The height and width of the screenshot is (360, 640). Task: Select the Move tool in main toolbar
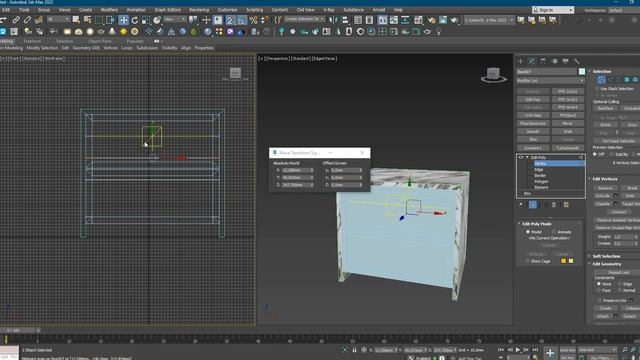[x=123, y=20]
